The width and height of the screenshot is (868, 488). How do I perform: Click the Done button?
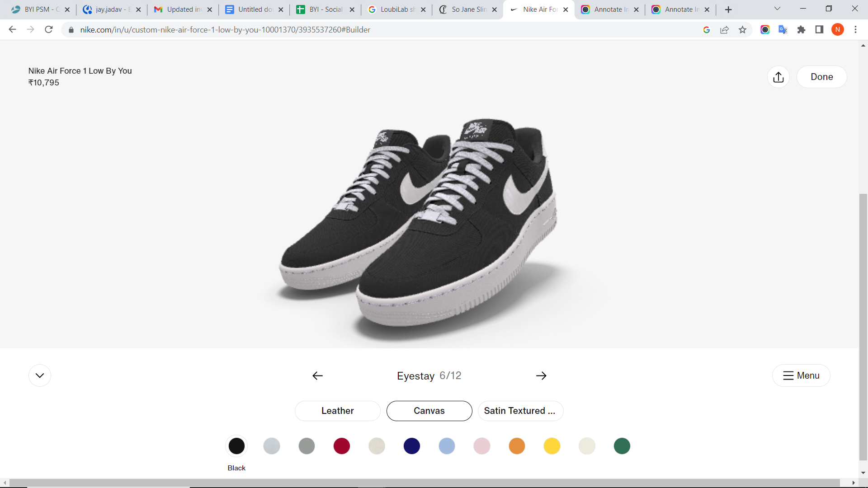click(x=821, y=77)
